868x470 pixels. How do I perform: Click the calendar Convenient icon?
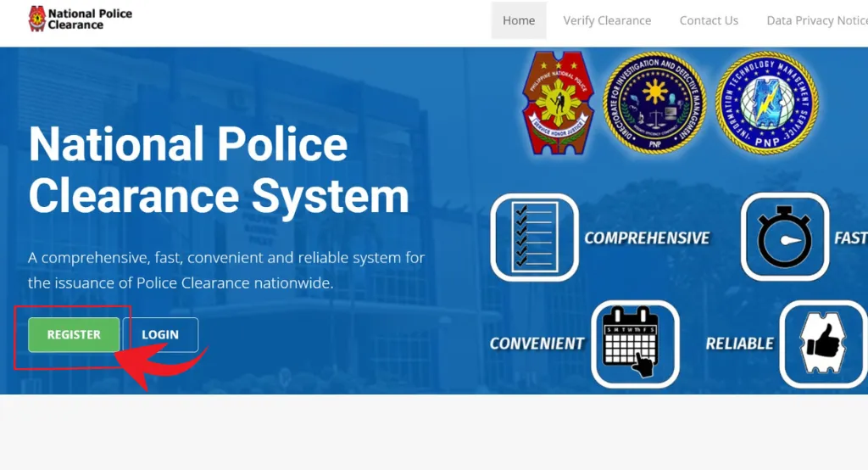coord(636,344)
